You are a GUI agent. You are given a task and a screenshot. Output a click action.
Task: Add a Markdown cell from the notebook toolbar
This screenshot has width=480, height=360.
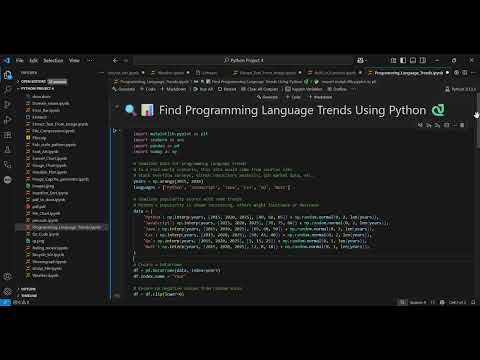tap(173, 89)
